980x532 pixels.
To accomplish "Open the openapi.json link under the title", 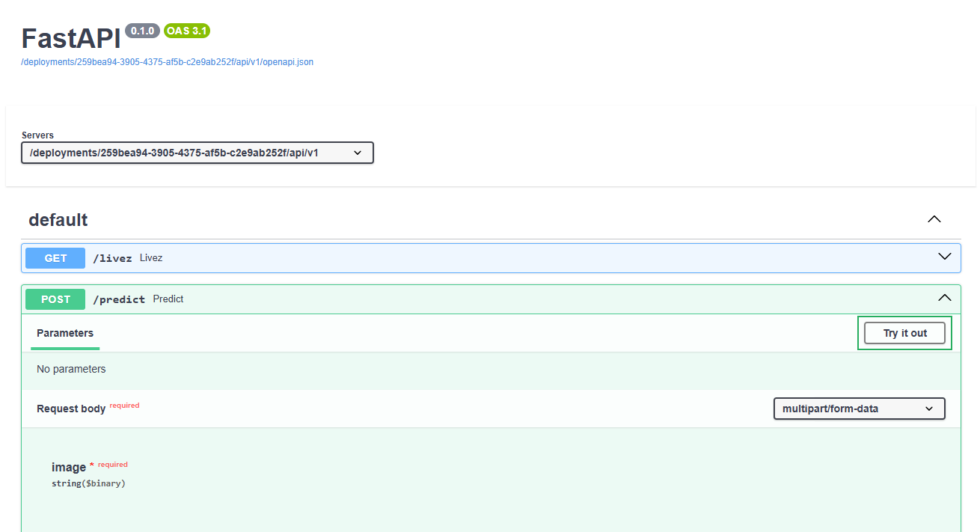I will coord(167,62).
